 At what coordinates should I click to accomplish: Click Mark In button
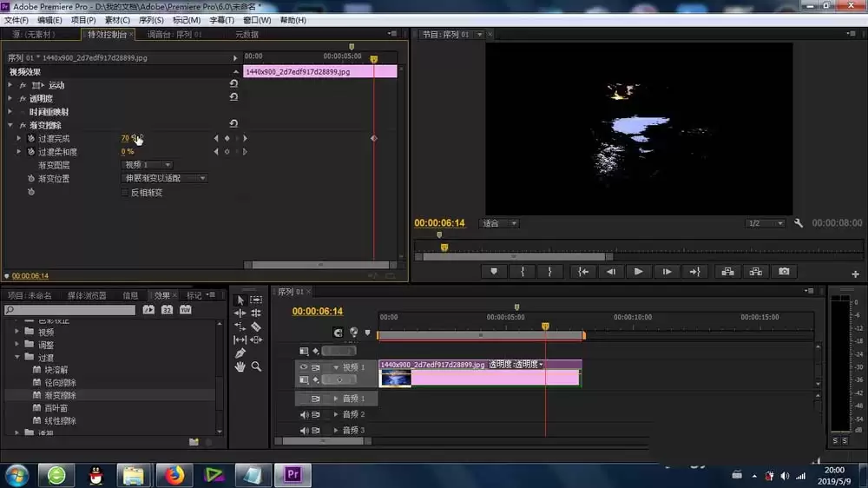pos(522,272)
